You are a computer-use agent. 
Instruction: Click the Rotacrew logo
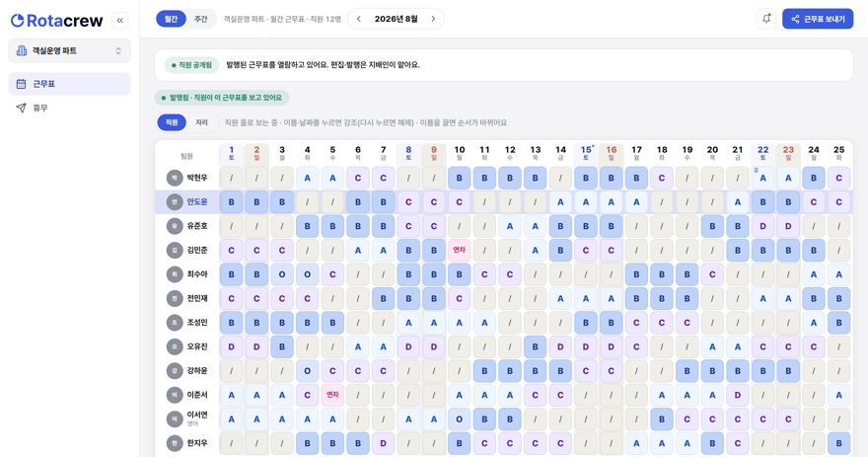(57, 21)
